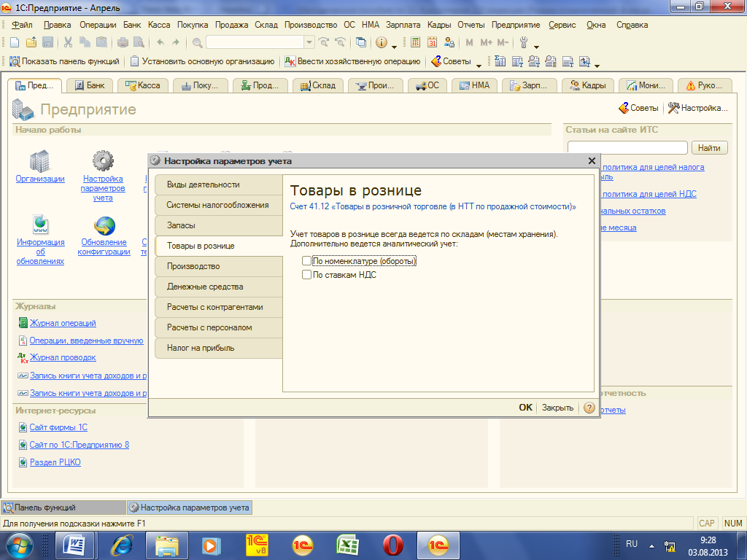Click Ввести хозяйственную операцию toolbar button

point(352,61)
